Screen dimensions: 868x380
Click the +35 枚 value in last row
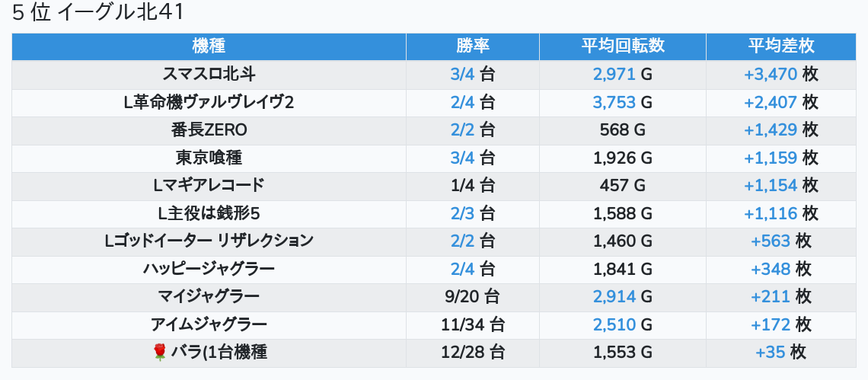[x=780, y=352]
